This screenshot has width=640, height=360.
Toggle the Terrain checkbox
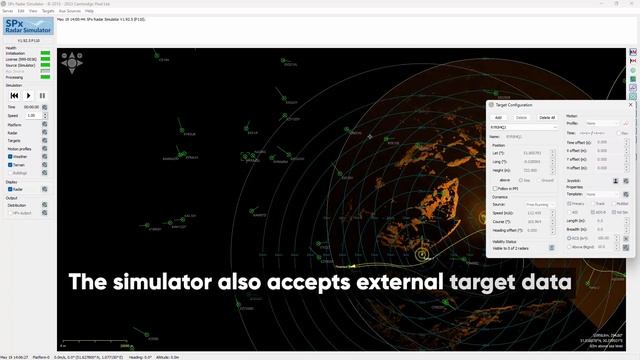[10, 164]
